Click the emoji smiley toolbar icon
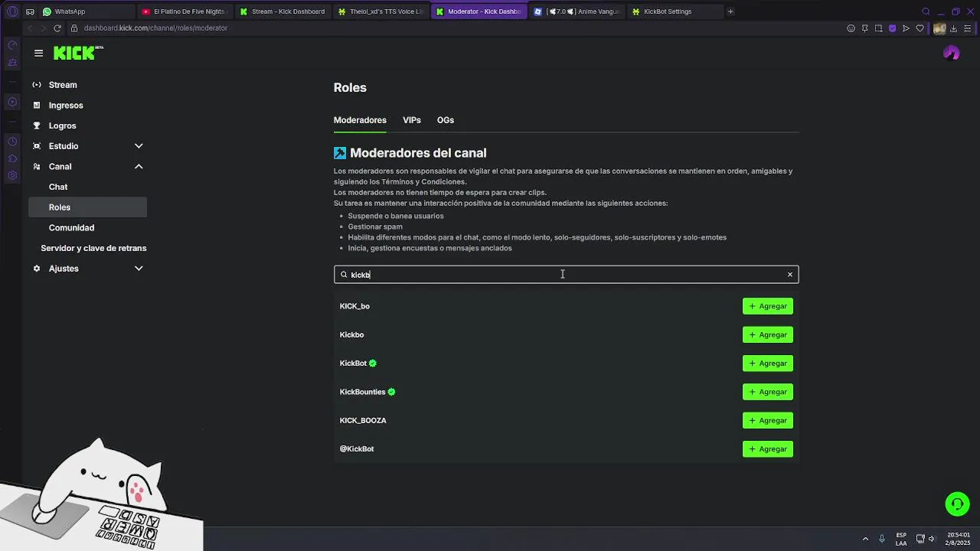Screen dimensions: 980x551 pyautogui.click(x=851, y=28)
